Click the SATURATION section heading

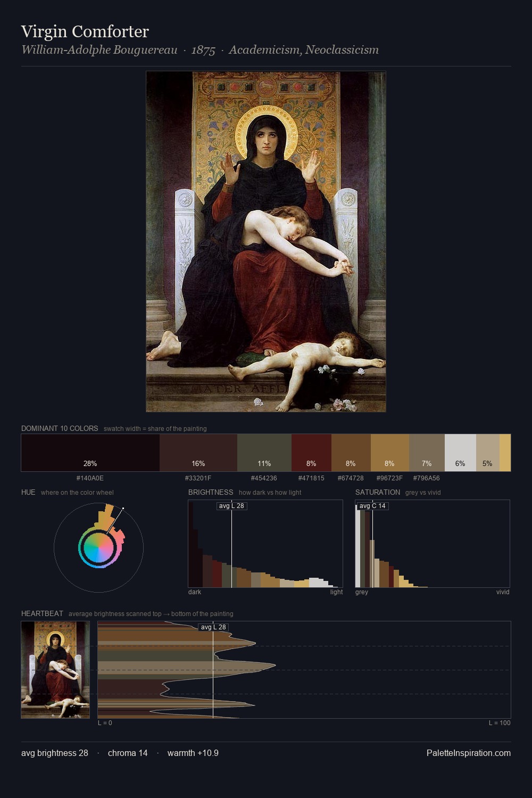coord(378,492)
